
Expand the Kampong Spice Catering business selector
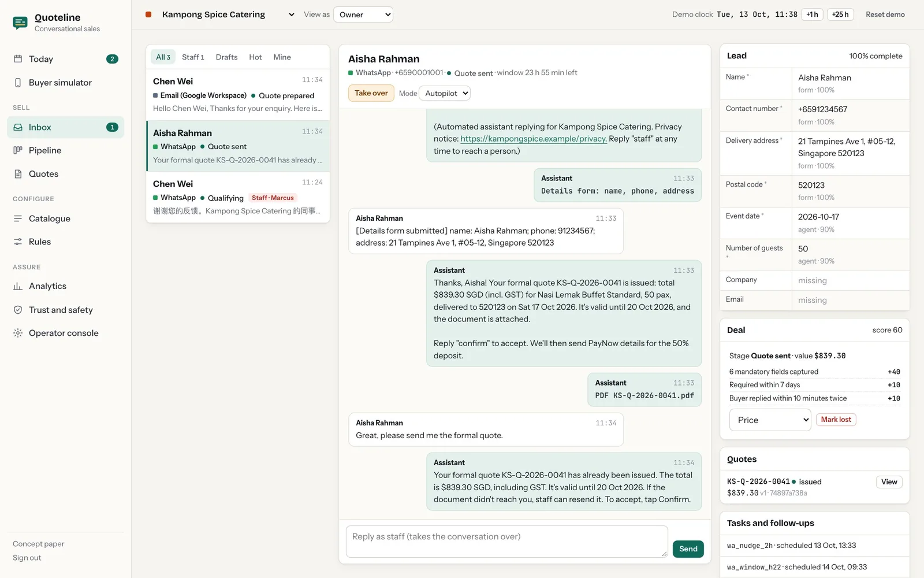[228, 14]
